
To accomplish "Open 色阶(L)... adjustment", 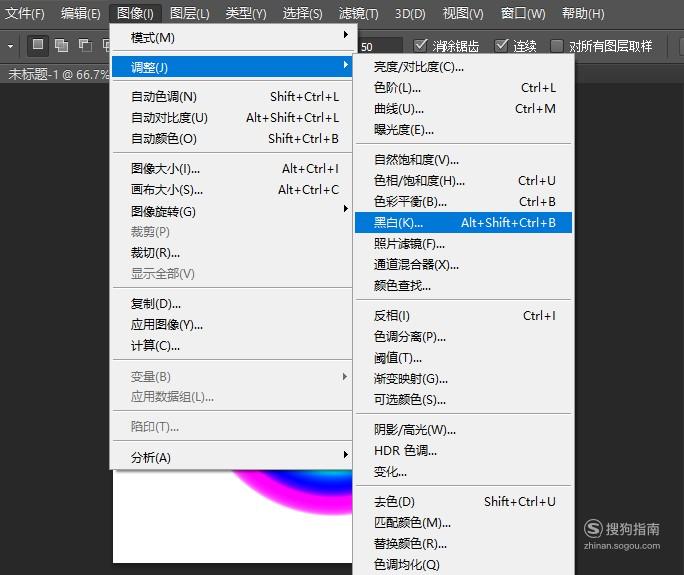I will tap(463, 88).
